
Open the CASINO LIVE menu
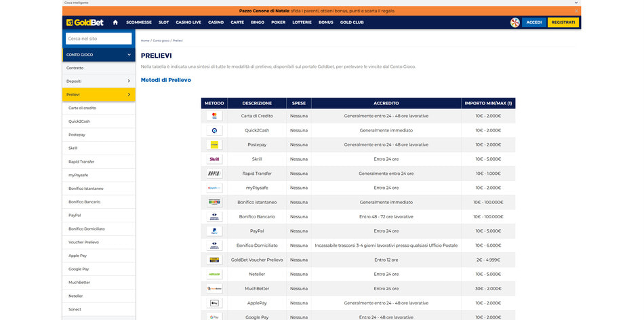(188, 22)
